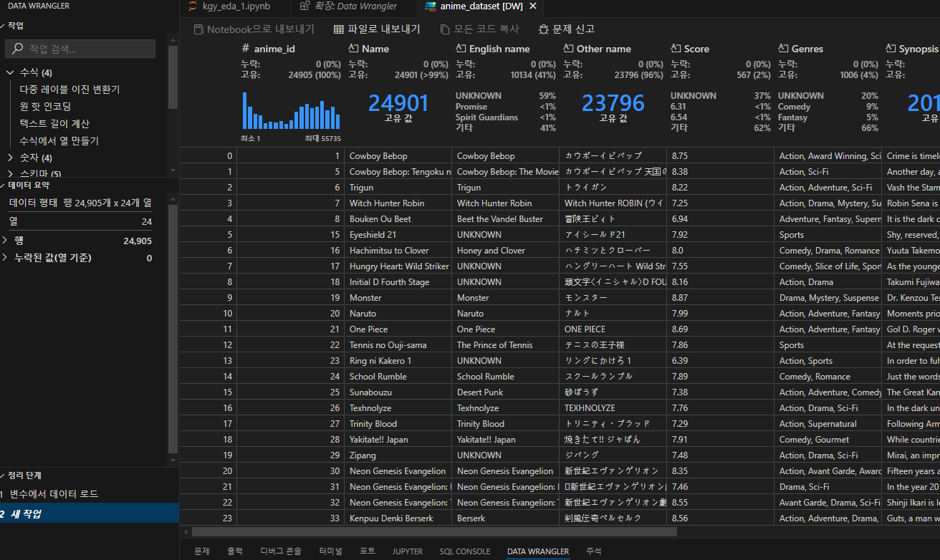This screenshot has height=560, width=940.
Task: Click the Score cell 8.75 in row 0
Action: coord(720,156)
